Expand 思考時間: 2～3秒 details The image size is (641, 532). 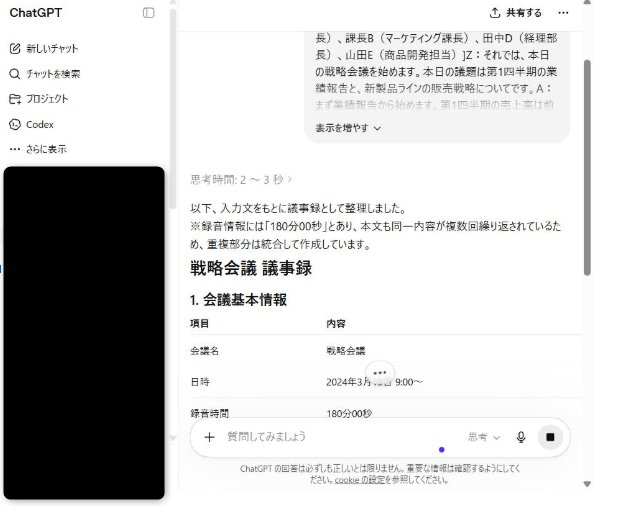pyautogui.click(x=241, y=180)
